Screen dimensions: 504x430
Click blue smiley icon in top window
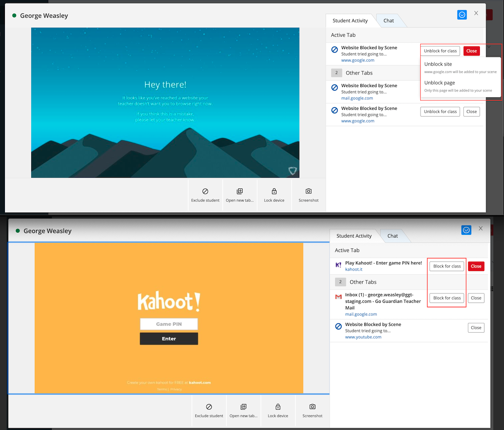462,15
